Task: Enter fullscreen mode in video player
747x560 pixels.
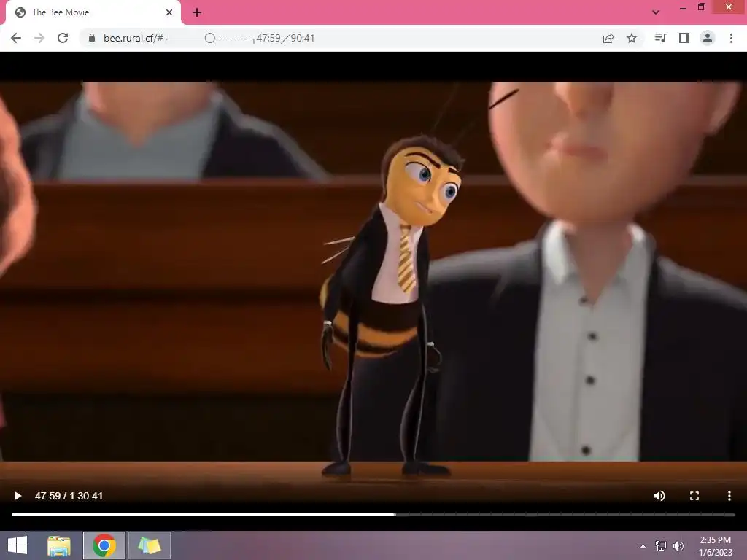Action: 694,496
